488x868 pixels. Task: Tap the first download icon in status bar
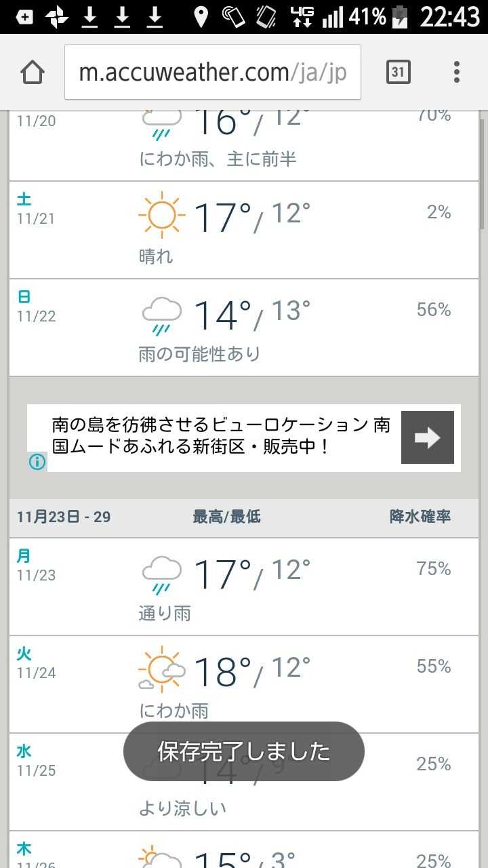tap(90, 16)
